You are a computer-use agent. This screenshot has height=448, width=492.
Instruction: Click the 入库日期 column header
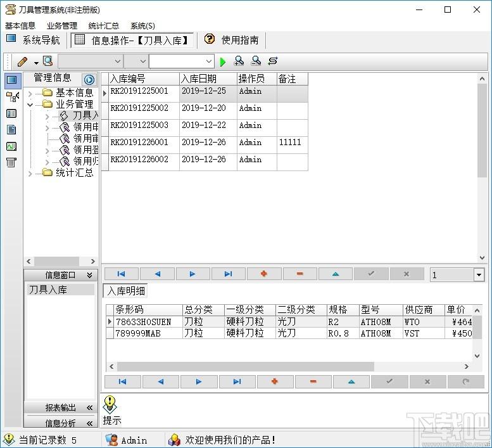tap(208, 79)
